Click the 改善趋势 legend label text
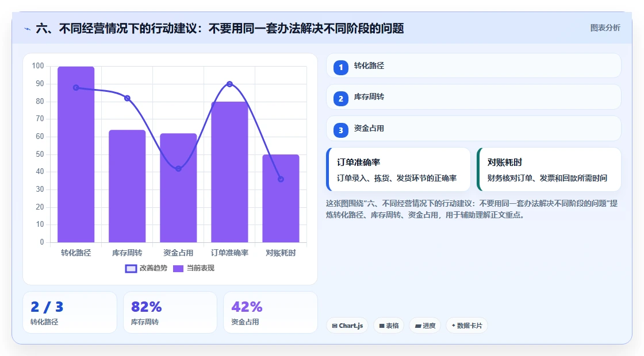 click(x=154, y=268)
